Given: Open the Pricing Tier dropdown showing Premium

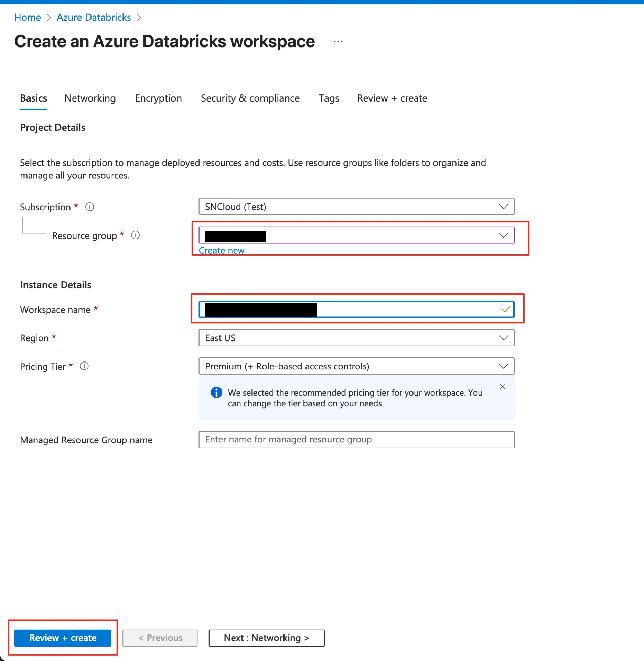Looking at the screenshot, I should [356, 366].
